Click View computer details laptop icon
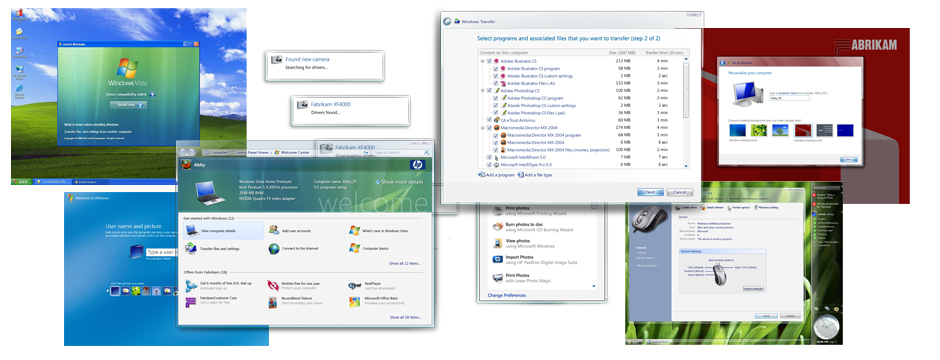940x360 pixels. [x=192, y=231]
